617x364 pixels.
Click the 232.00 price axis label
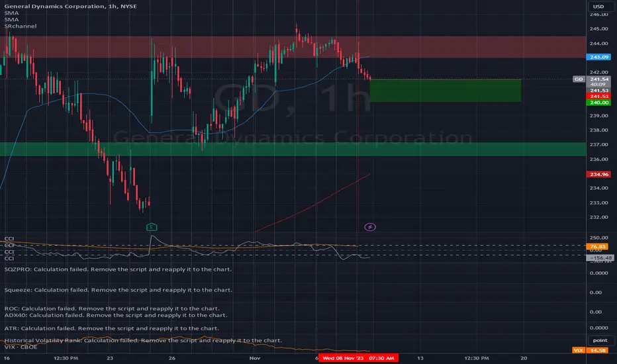pyautogui.click(x=598, y=217)
